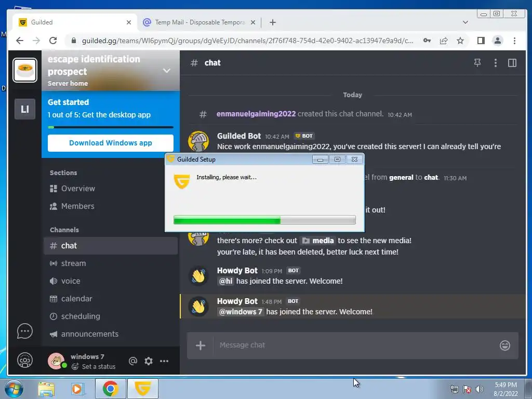Bookmark this page with star icon

click(460, 41)
